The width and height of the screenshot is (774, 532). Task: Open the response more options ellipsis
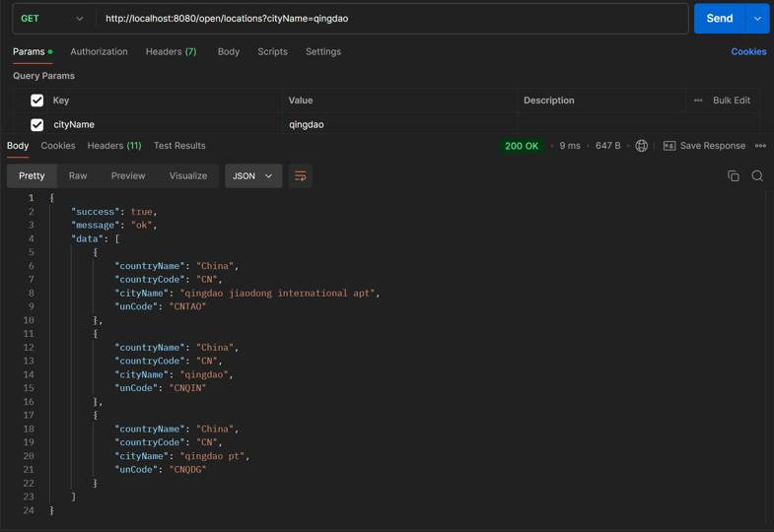point(760,146)
